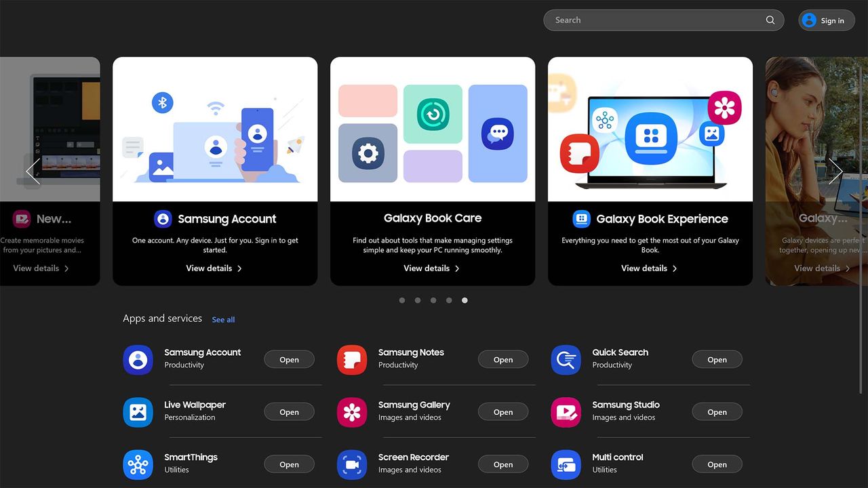The width and height of the screenshot is (868, 488).
Task: Click the Samsung Notes app icon
Action: tap(352, 360)
